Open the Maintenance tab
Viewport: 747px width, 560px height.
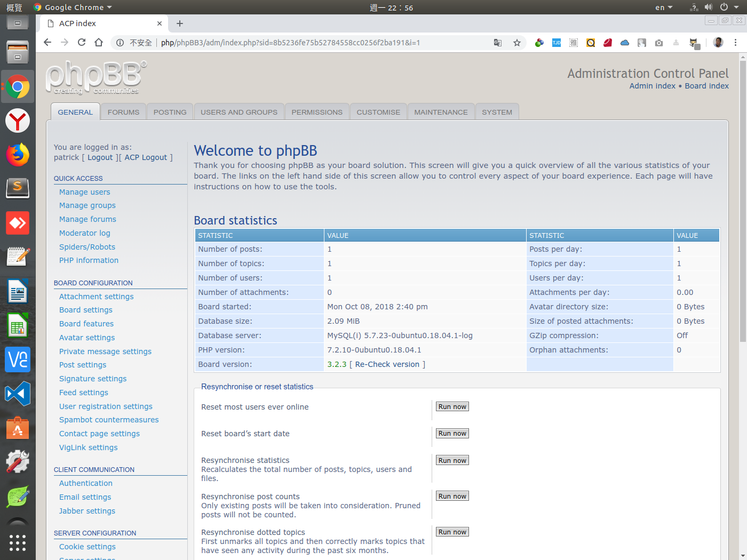click(441, 112)
